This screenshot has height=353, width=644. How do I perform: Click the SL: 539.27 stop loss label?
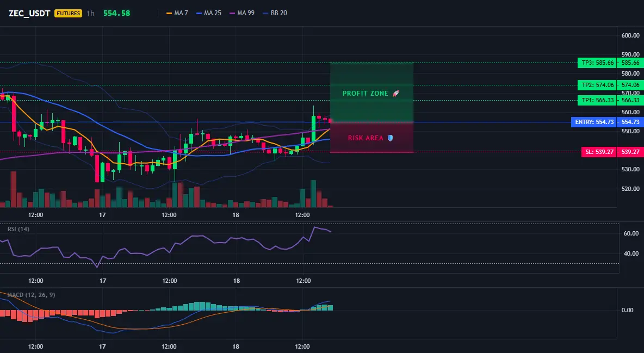(x=599, y=152)
